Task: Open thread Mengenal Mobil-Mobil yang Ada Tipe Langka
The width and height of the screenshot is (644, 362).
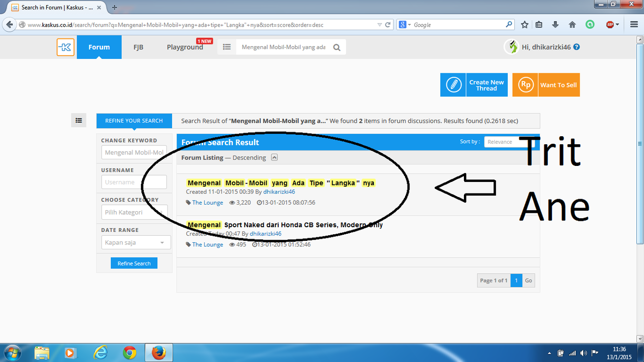Action: (281, 183)
